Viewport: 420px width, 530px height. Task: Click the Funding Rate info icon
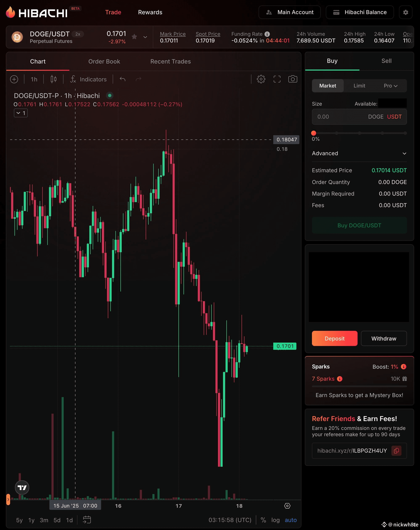(x=267, y=34)
